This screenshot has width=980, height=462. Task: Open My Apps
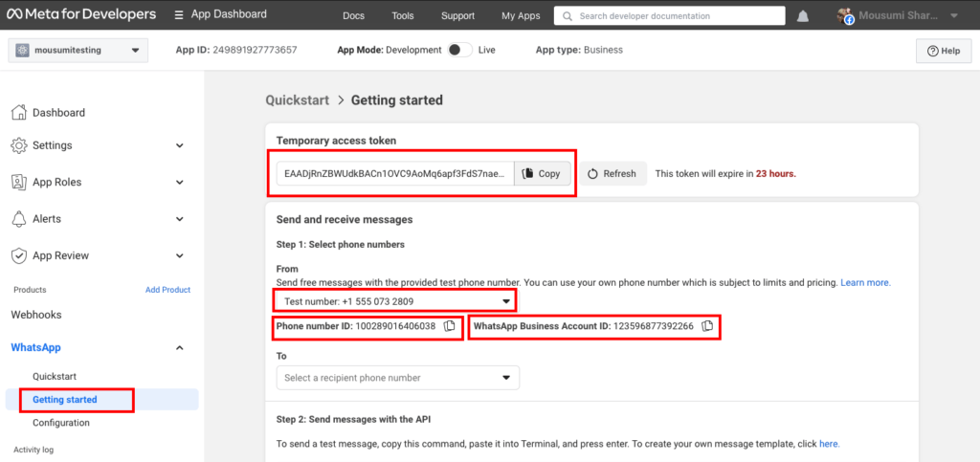click(521, 16)
